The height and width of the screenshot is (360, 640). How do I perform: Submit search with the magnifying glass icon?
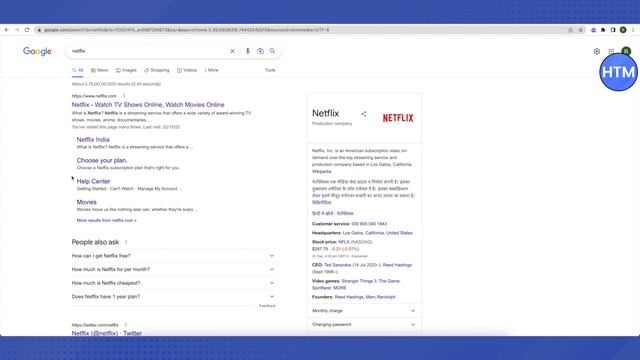pyautogui.click(x=272, y=51)
